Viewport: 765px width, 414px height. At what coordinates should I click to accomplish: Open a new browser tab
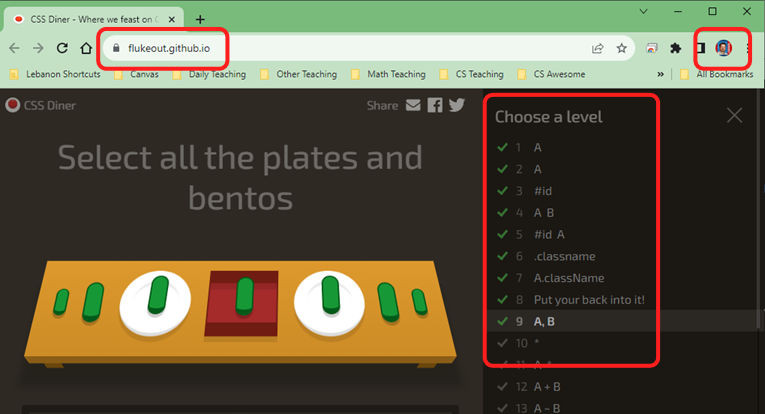[x=200, y=19]
